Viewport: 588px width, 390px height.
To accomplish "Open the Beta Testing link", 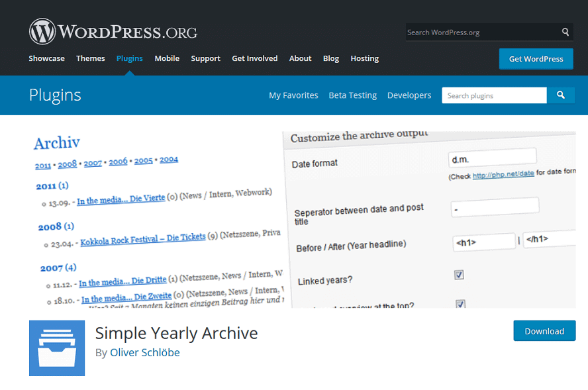I will coord(352,95).
